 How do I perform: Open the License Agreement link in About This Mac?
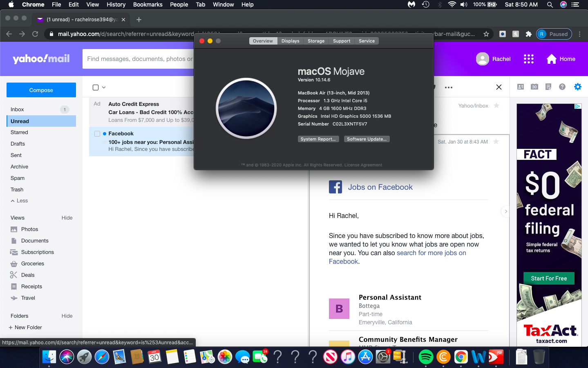point(363,165)
